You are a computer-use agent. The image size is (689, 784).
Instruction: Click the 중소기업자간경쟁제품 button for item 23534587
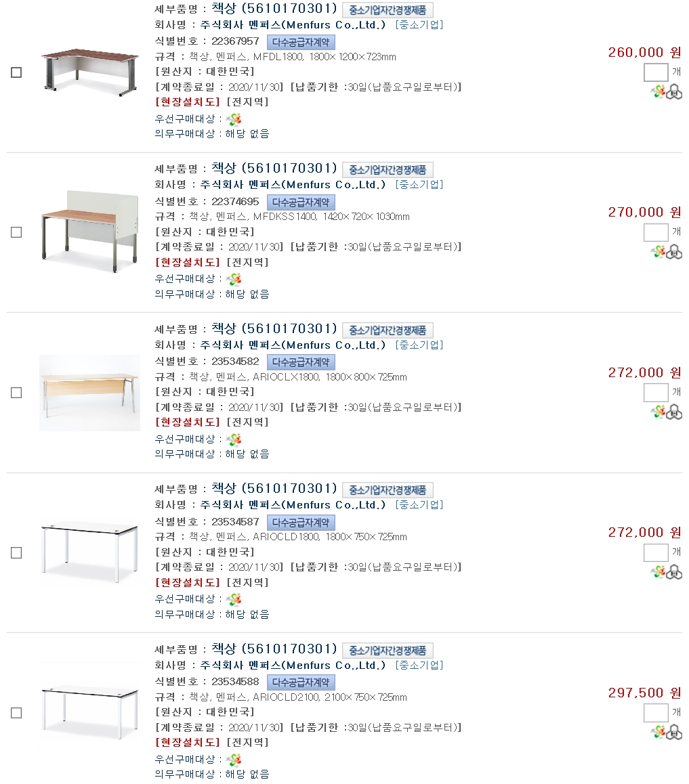388,490
